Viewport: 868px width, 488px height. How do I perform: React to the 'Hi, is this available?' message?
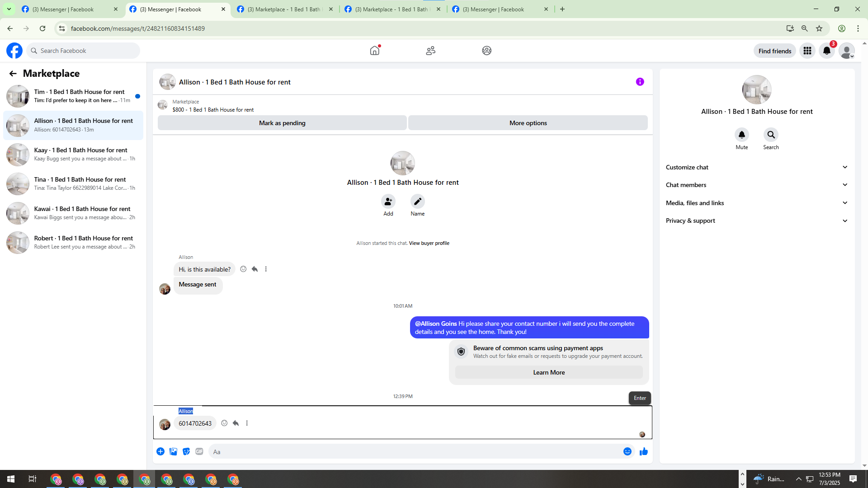tap(243, 269)
